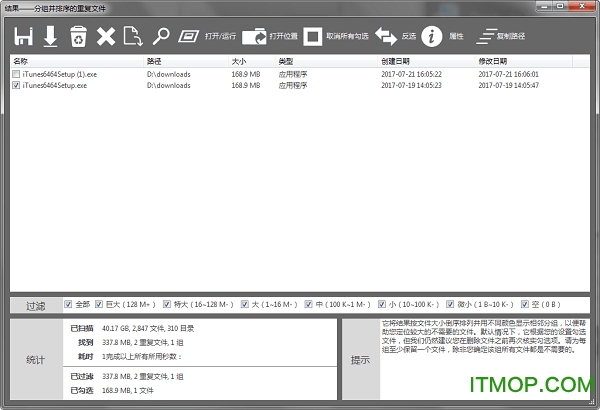
Task: Close the results window
Action: coord(582,6)
